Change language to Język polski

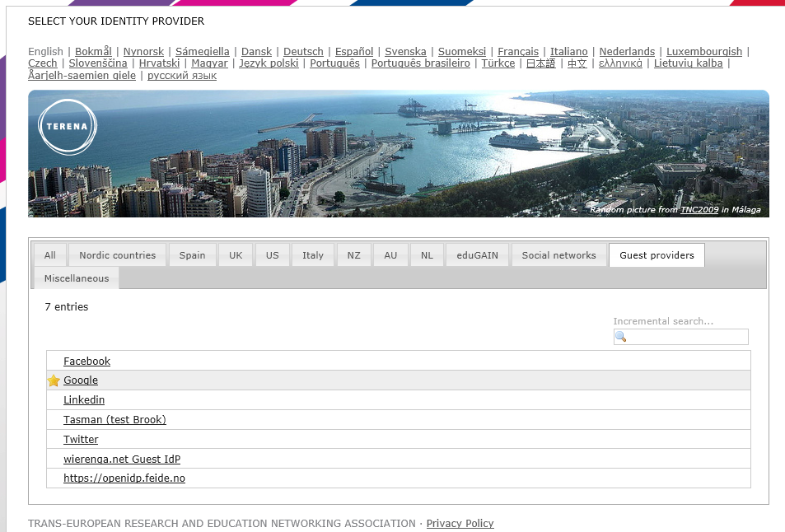pyautogui.click(x=269, y=63)
